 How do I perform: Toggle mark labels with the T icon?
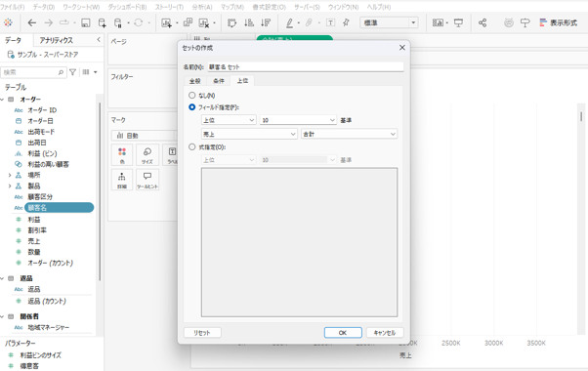[330, 22]
